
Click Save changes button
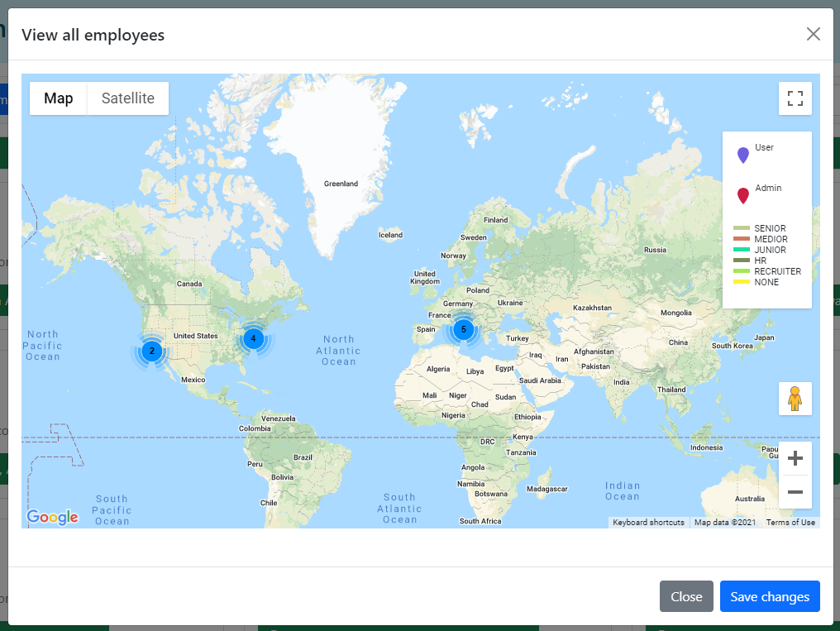pos(770,596)
